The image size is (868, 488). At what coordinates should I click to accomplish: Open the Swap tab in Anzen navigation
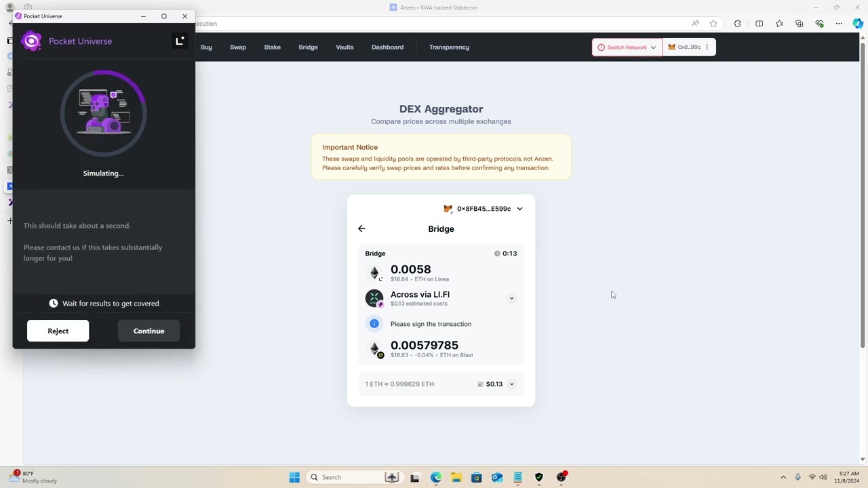[x=238, y=47]
